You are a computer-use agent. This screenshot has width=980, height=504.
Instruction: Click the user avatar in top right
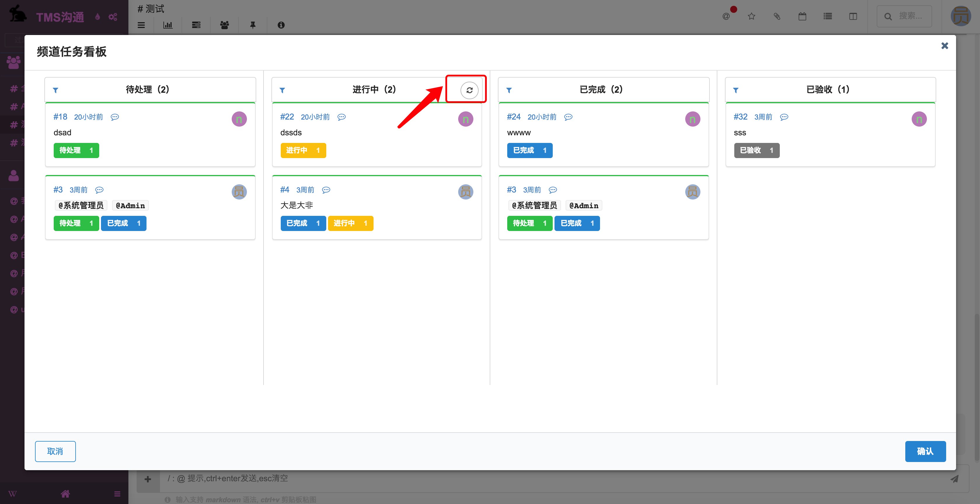(x=961, y=16)
